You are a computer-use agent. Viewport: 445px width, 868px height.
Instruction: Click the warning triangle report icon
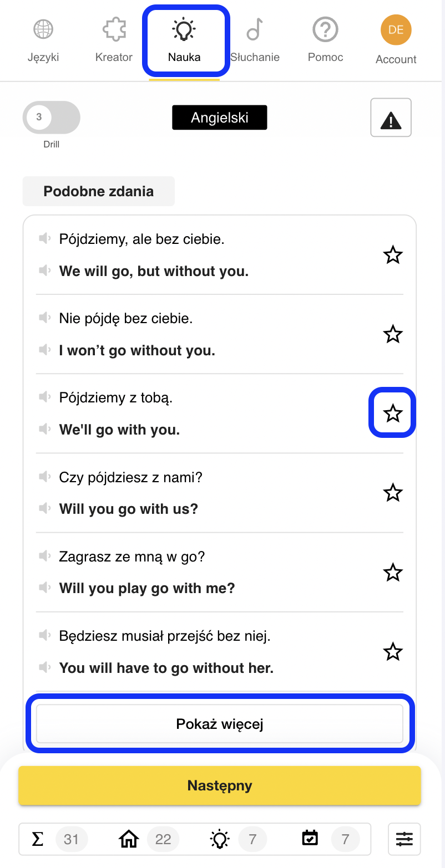point(391,118)
